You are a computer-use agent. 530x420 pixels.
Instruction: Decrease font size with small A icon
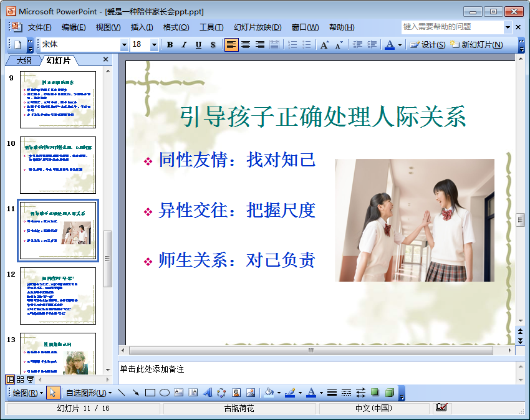(x=339, y=45)
